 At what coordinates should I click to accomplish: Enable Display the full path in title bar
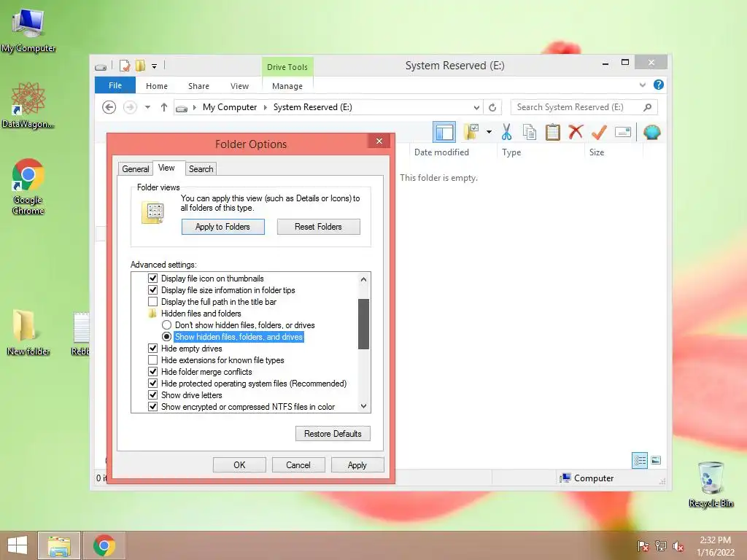(x=153, y=301)
